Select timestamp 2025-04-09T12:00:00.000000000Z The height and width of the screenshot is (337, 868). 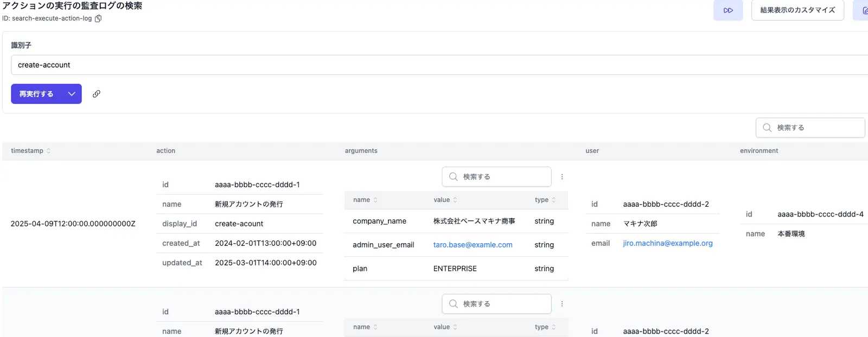(x=73, y=224)
